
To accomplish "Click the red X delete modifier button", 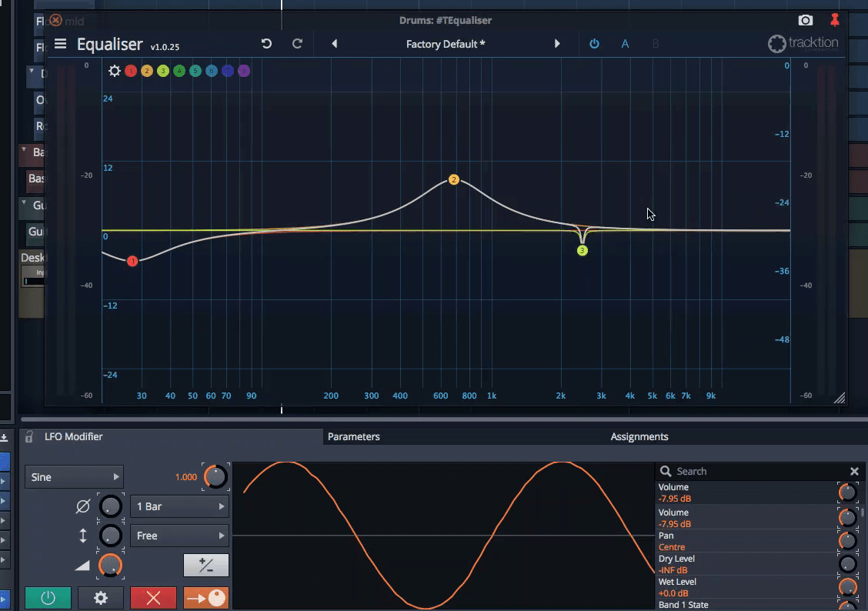I will [x=153, y=598].
